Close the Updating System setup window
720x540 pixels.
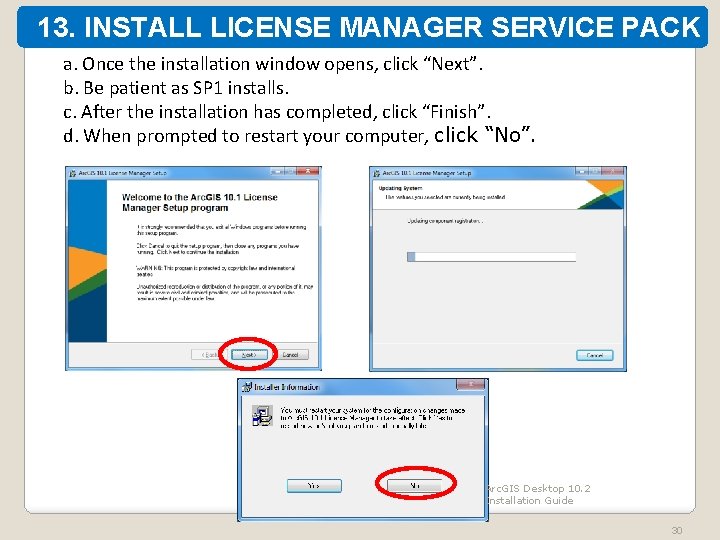(x=613, y=171)
